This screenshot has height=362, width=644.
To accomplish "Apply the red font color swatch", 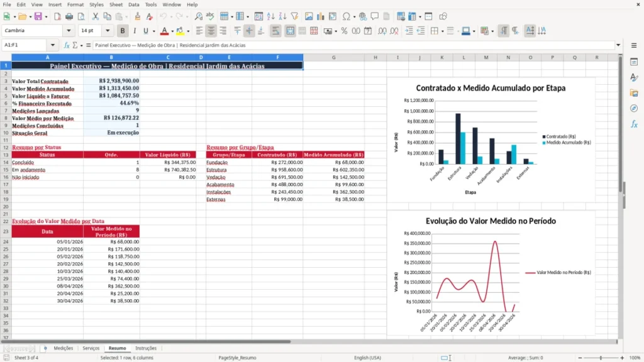I will click(x=164, y=31).
